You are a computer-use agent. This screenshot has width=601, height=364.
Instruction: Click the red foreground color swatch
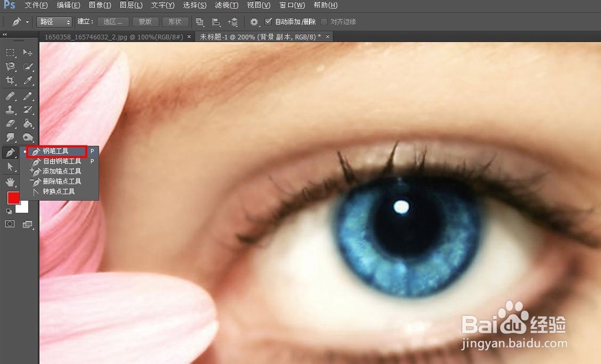point(14,198)
